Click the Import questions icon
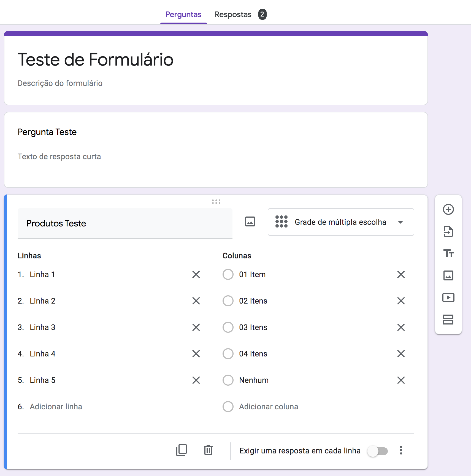 [x=448, y=231]
